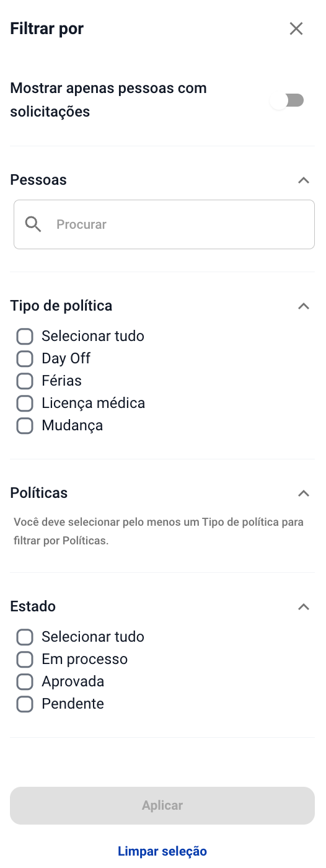This screenshot has width=326, height=868.
Task: Select the Licença médica checkbox
Action: [25, 404]
